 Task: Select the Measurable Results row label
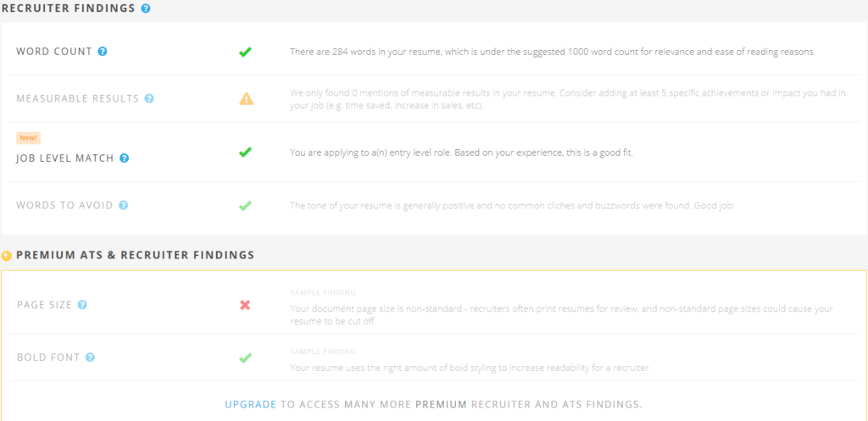tap(77, 98)
